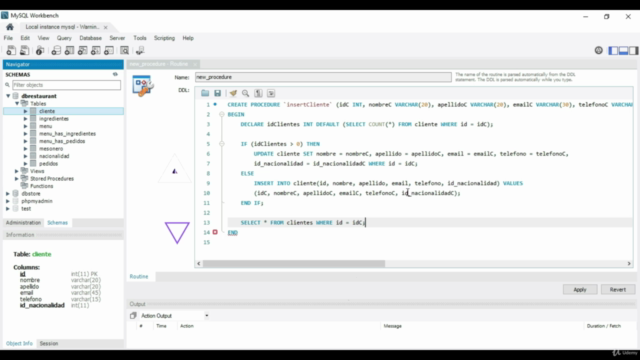
Task: Open the Action Output dropdown
Action: point(207,316)
